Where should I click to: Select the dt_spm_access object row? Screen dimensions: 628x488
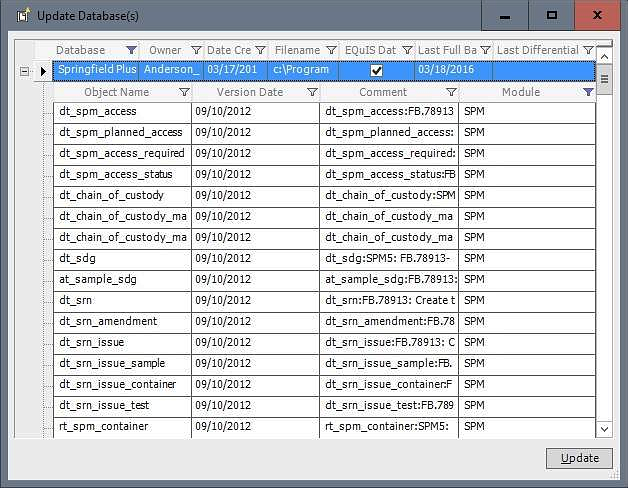(120, 112)
